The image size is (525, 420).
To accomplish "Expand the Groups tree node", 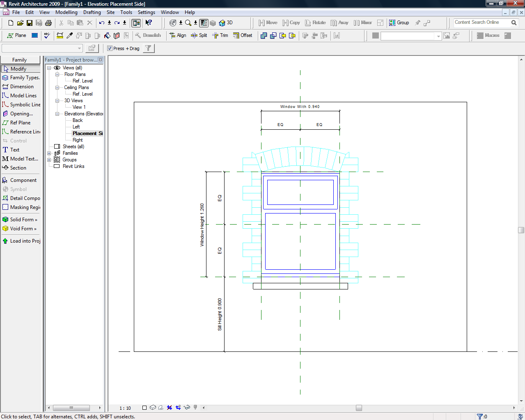I will (49, 160).
